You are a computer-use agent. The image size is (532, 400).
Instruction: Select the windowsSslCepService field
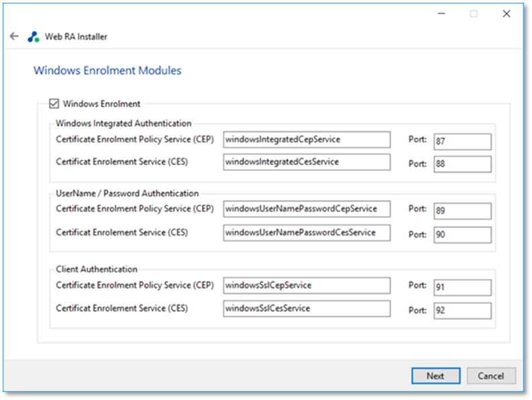pos(307,286)
